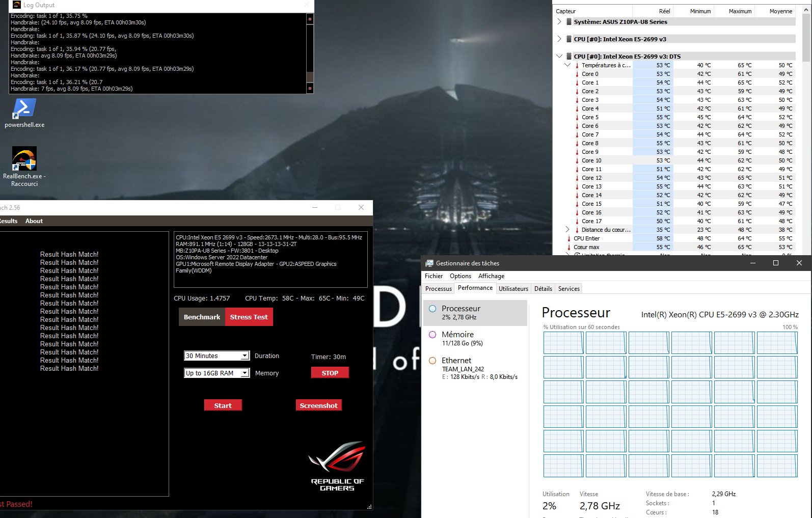This screenshot has height=518, width=812.
Task: Switch to the Services tab
Action: coord(569,289)
